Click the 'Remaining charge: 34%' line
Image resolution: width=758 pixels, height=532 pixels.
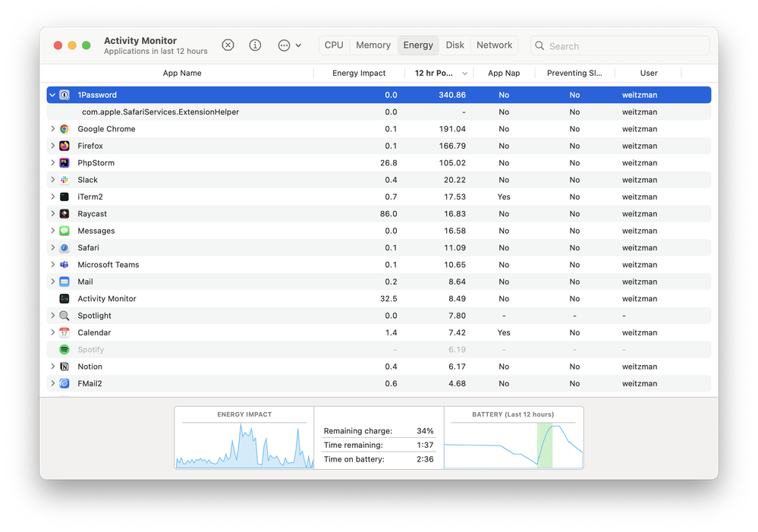click(x=379, y=430)
